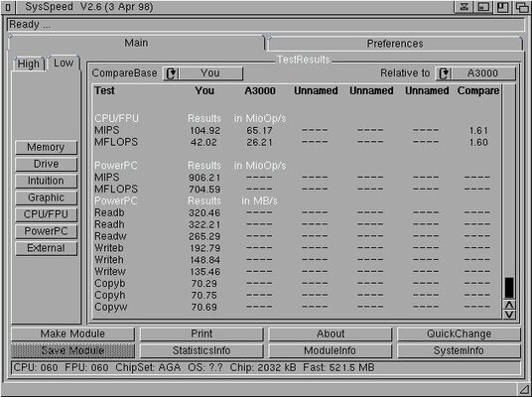This screenshot has width=532, height=397.
Task: Select the High tab
Action: click(x=29, y=64)
